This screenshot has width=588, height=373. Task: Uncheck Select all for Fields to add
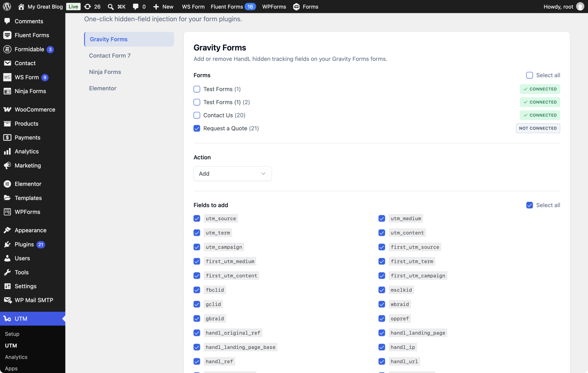pos(530,205)
